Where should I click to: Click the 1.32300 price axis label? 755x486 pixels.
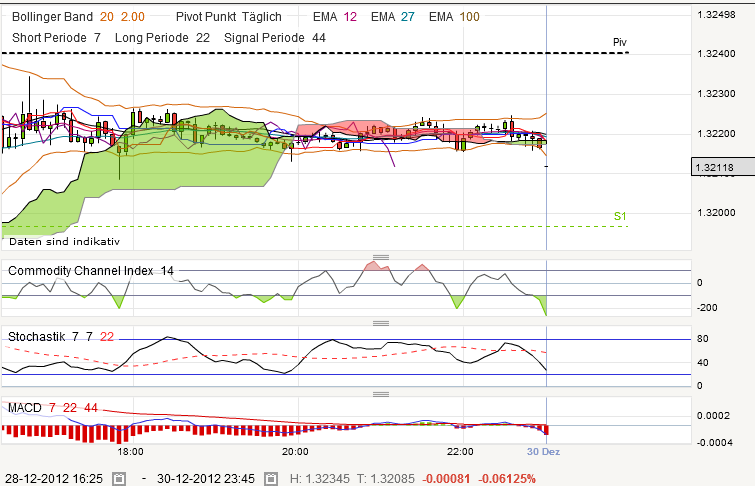tap(716, 94)
